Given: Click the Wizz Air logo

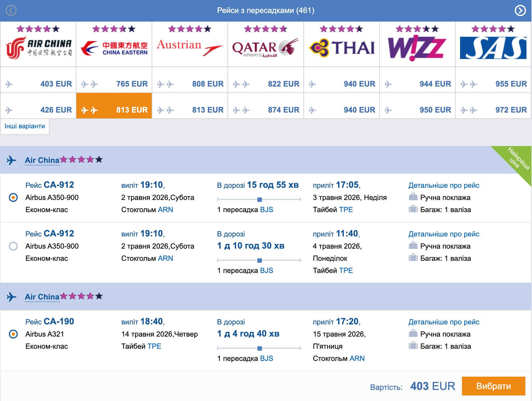Looking at the screenshot, I should pos(417,48).
